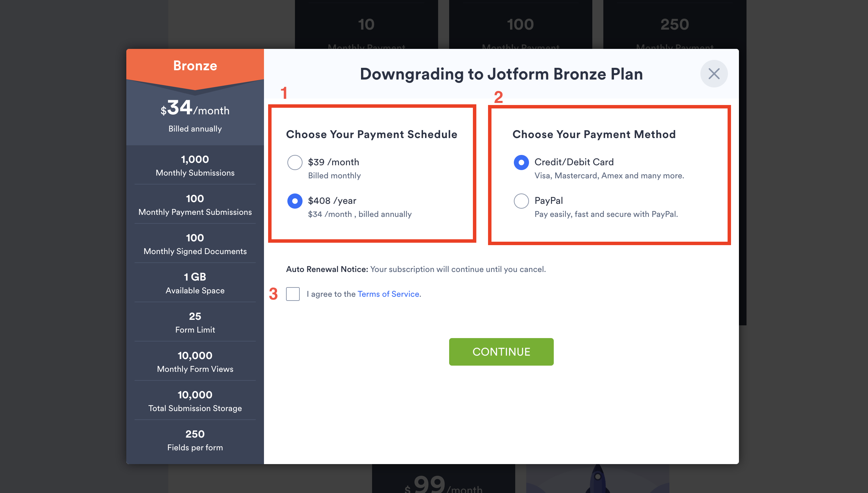Open the Terms of Service link

[388, 294]
